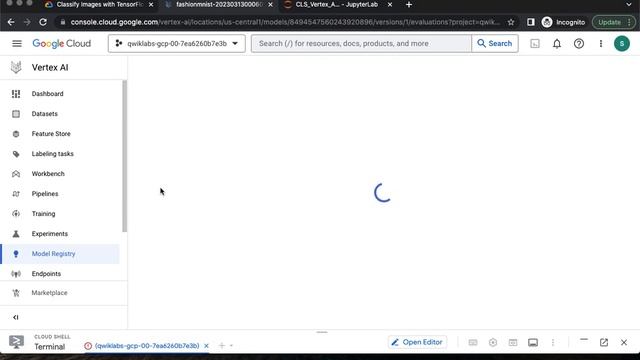
Task: Open Workbench page
Action: 48,174
